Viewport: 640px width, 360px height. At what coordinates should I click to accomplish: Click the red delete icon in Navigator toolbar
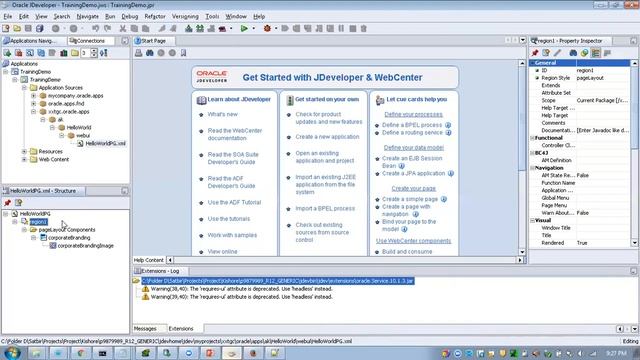pos(19,53)
